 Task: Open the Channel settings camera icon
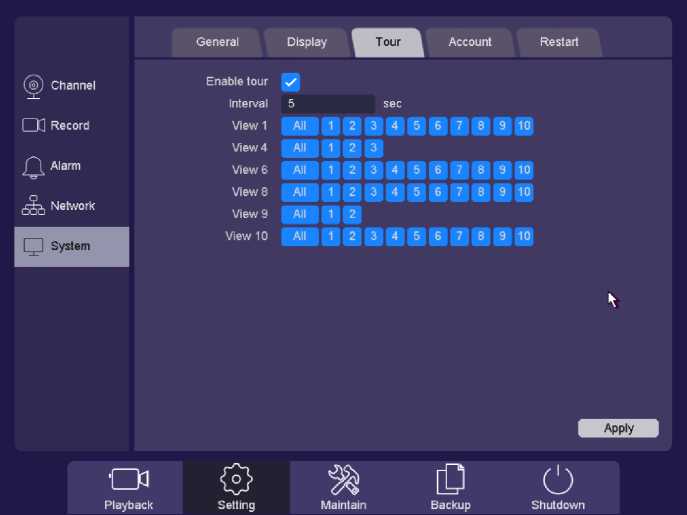pyautogui.click(x=33, y=86)
